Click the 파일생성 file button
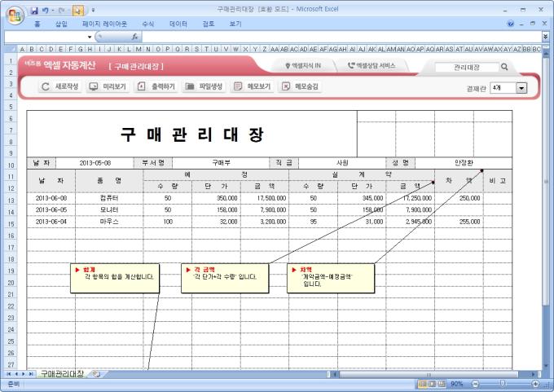Image resolution: width=554 pixels, height=392 pixels. 204,86
